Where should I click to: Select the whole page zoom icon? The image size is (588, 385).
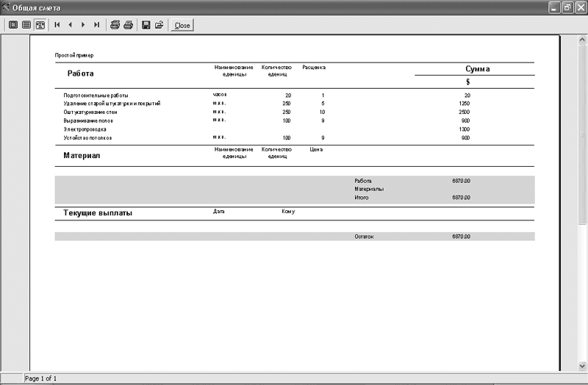tap(13, 25)
